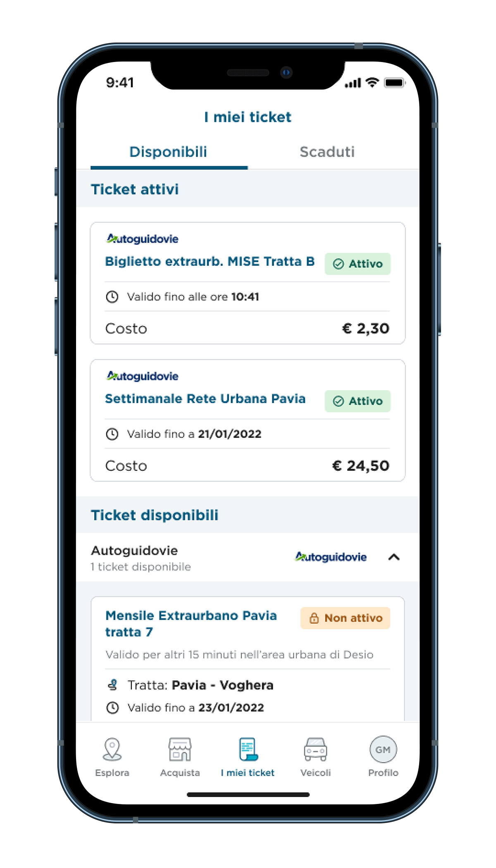Select the Disponibili tab
Screen dimensions: 496x868
tap(168, 152)
